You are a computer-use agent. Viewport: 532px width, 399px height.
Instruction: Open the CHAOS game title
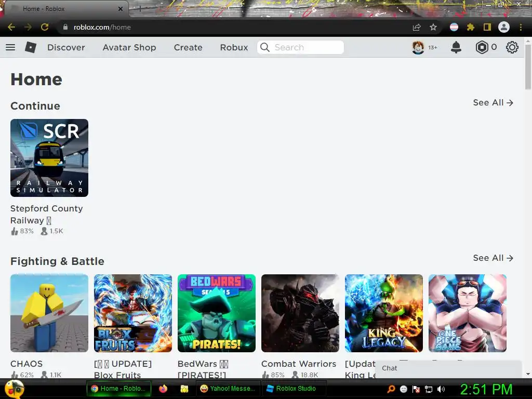pos(26,364)
